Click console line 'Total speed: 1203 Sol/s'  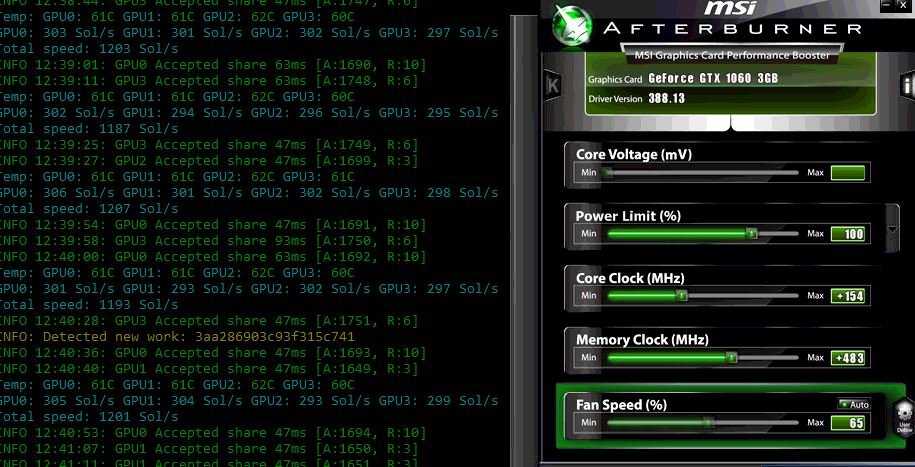[88, 48]
